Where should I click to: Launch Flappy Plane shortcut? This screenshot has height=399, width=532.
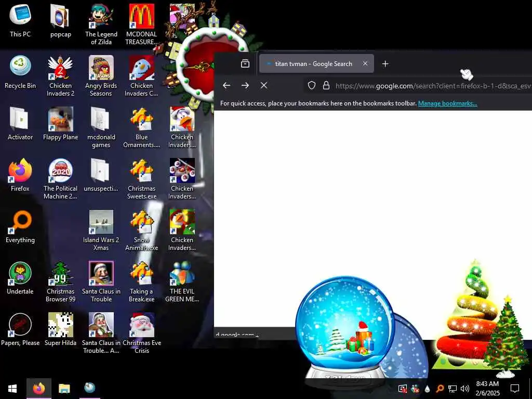pyautogui.click(x=60, y=124)
